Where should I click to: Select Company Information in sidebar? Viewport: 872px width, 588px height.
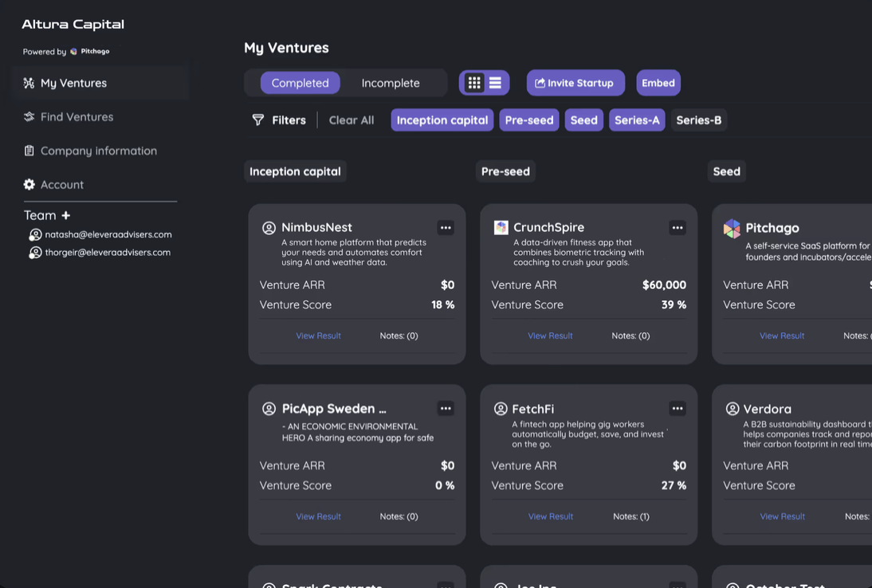98,150
